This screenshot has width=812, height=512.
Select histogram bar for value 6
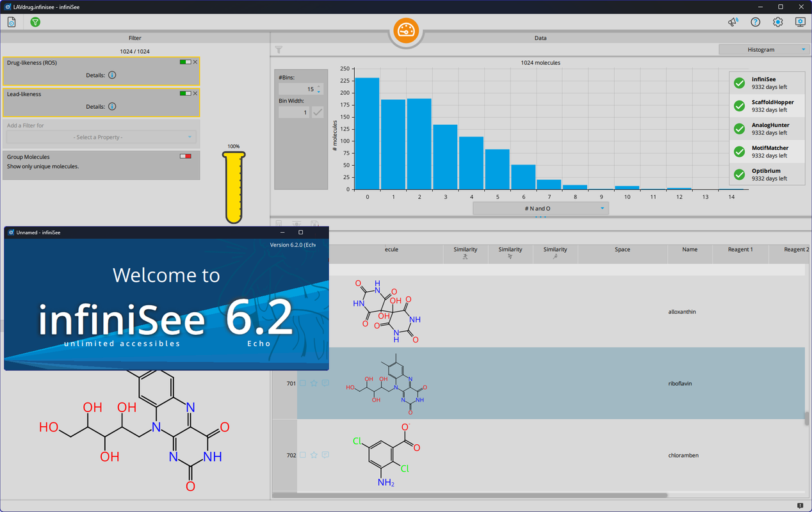[523, 177]
